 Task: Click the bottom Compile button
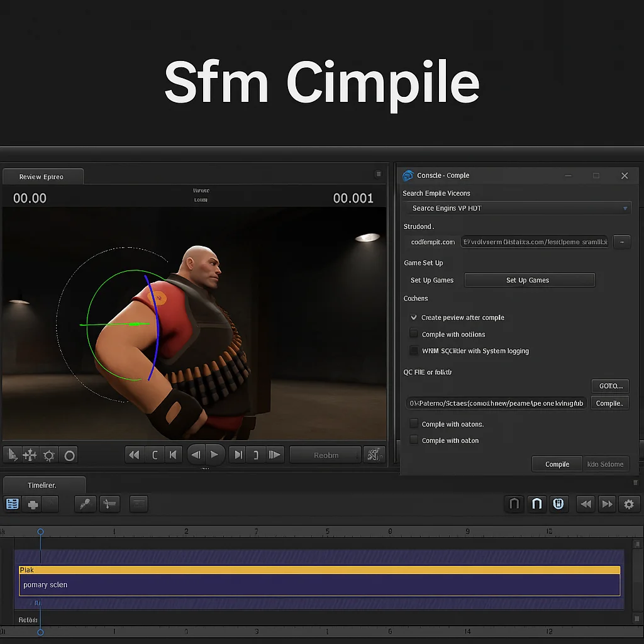pyautogui.click(x=557, y=464)
